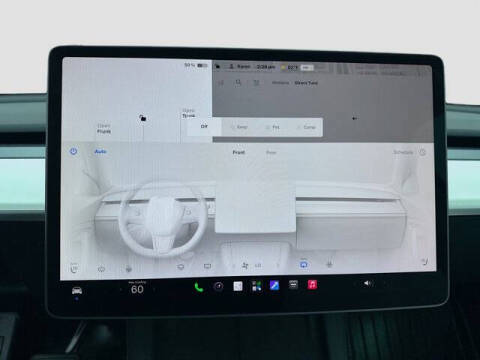
Task: Open the climate Schedule option
Action: pyautogui.click(x=403, y=152)
